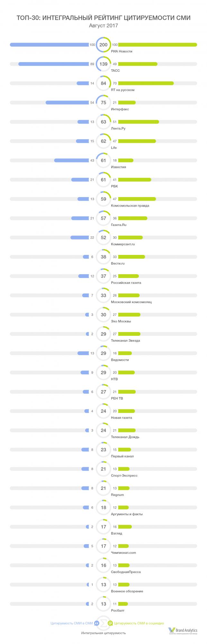Viewport: 207px width, 644px height.
Task: Click the РИА Новости circle showing 200
Action: (103, 45)
